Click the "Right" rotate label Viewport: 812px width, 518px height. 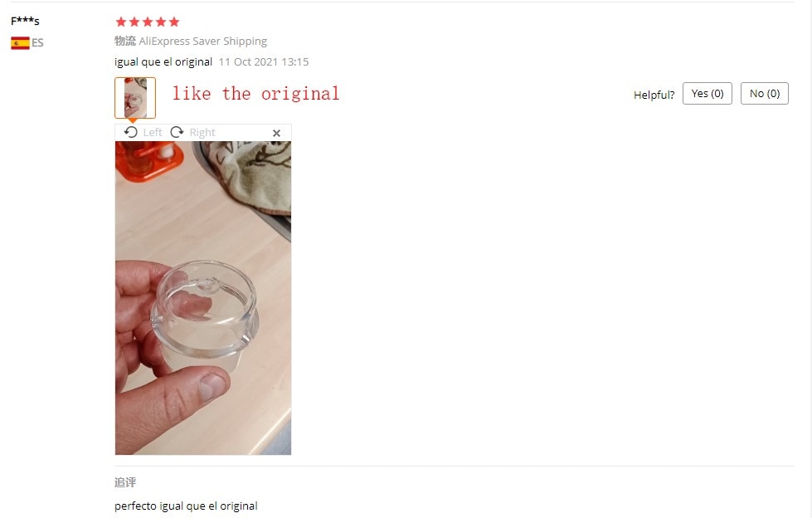[202, 133]
